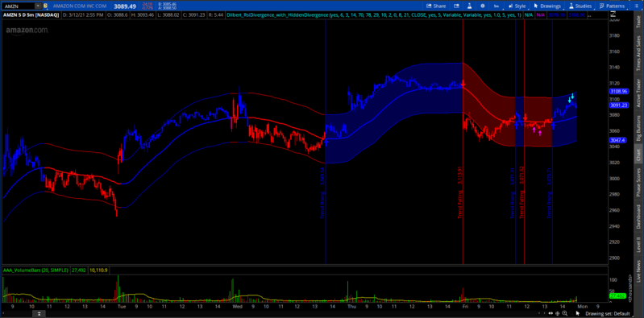Click the last price 3089.49 in header
644x318 pixels.
pos(124,6)
